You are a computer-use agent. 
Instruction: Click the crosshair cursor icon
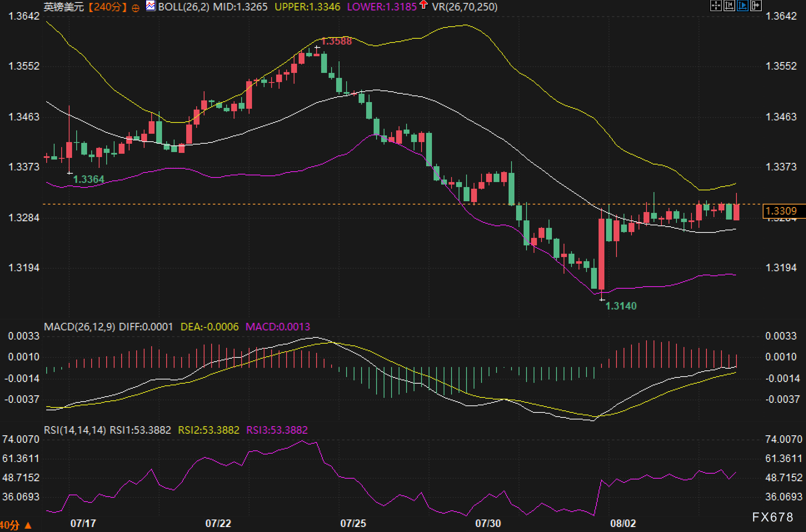(x=715, y=5)
